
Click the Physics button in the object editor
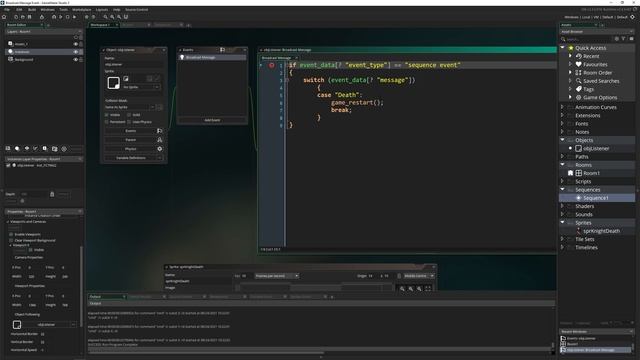click(131, 149)
